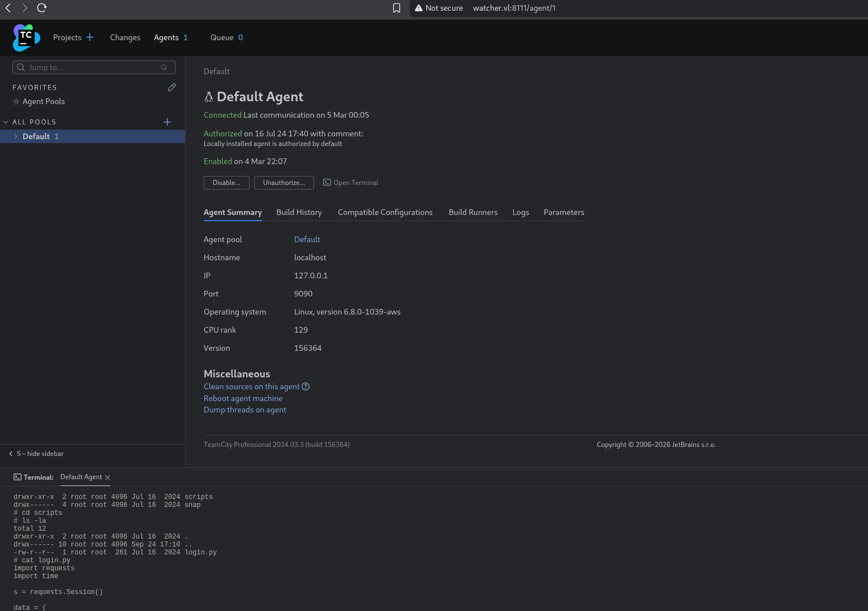868x611 pixels.
Task: Click the TeamCity Professional 2024.03.3 footer text
Action: pyautogui.click(x=277, y=445)
